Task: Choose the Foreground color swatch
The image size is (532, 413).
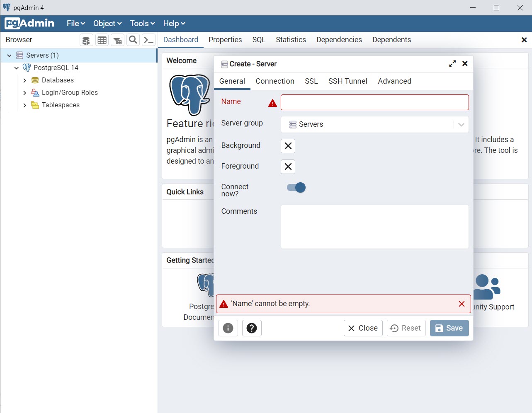Action: (x=288, y=167)
